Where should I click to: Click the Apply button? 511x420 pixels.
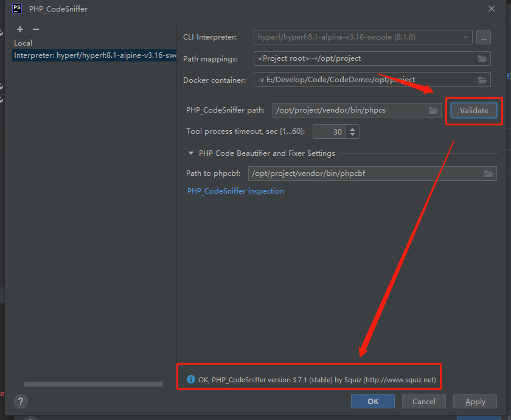475,401
